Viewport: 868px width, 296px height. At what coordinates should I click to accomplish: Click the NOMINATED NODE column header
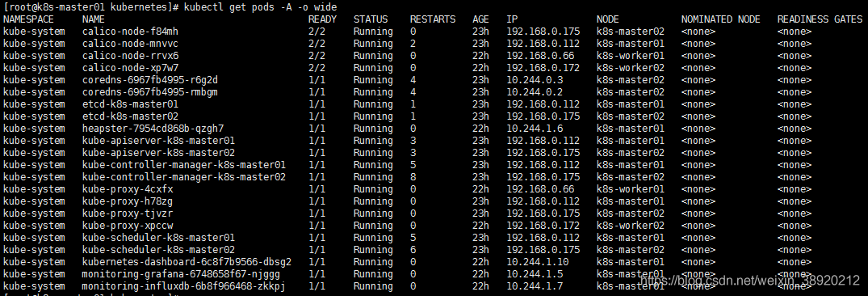[x=721, y=19]
